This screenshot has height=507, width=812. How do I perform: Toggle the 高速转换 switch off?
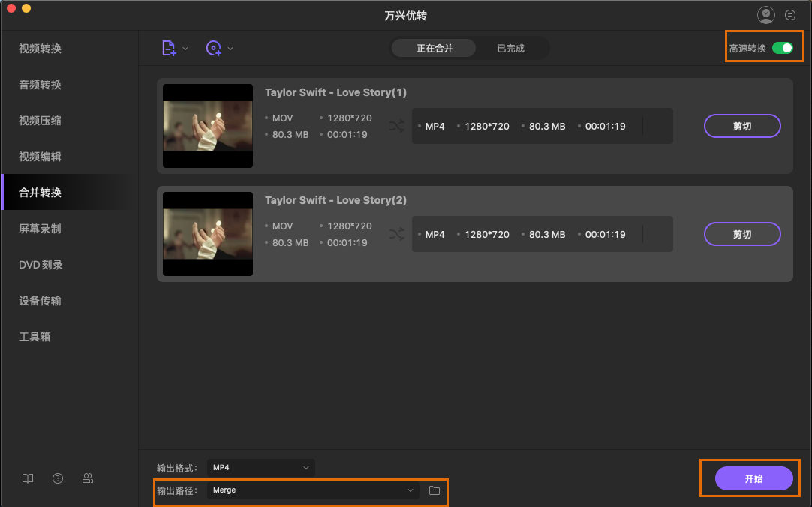coord(782,48)
